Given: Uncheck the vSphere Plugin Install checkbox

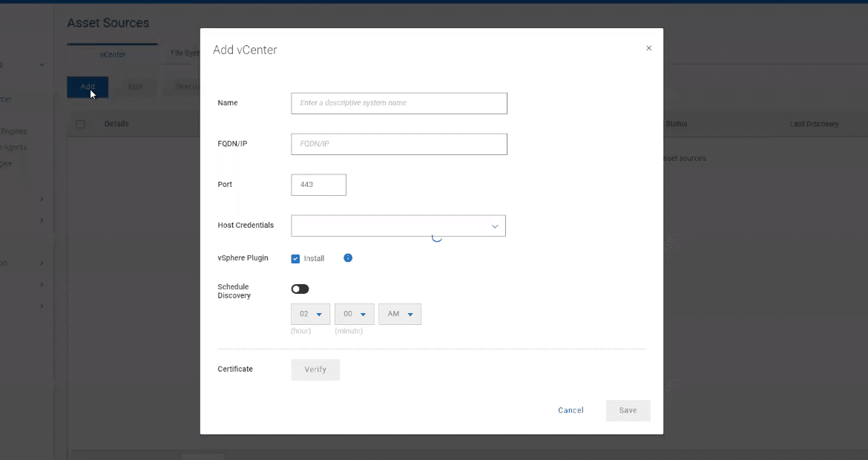Looking at the screenshot, I should pos(295,258).
